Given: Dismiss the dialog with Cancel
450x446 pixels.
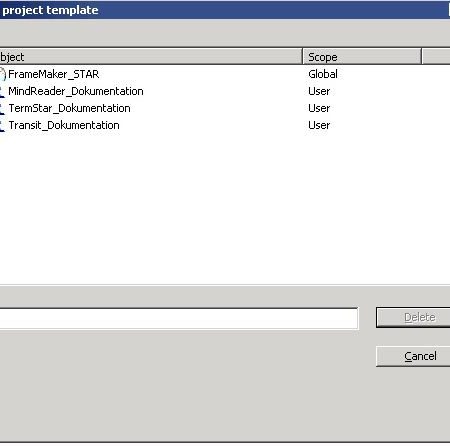Looking at the screenshot, I should click(413, 356).
